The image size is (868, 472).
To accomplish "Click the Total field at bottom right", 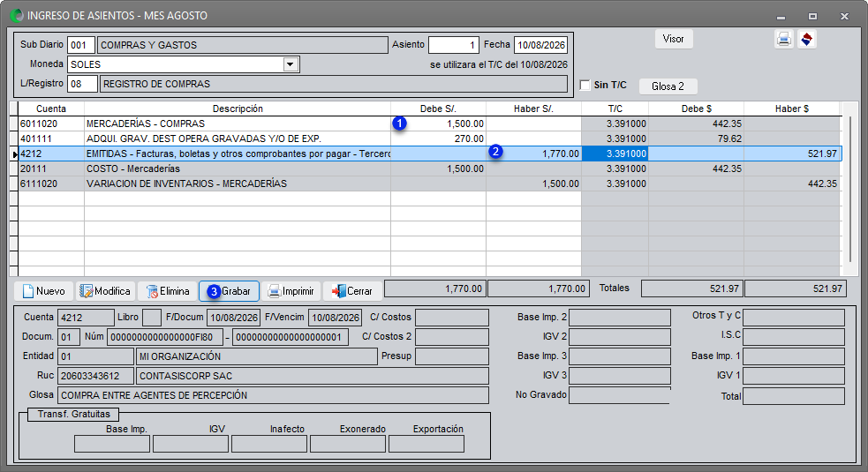I will [x=794, y=396].
